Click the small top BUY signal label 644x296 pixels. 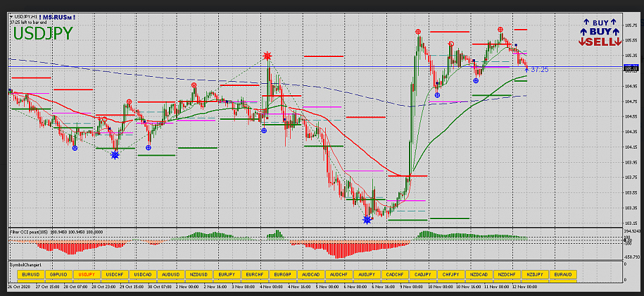click(x=600, y=23)
